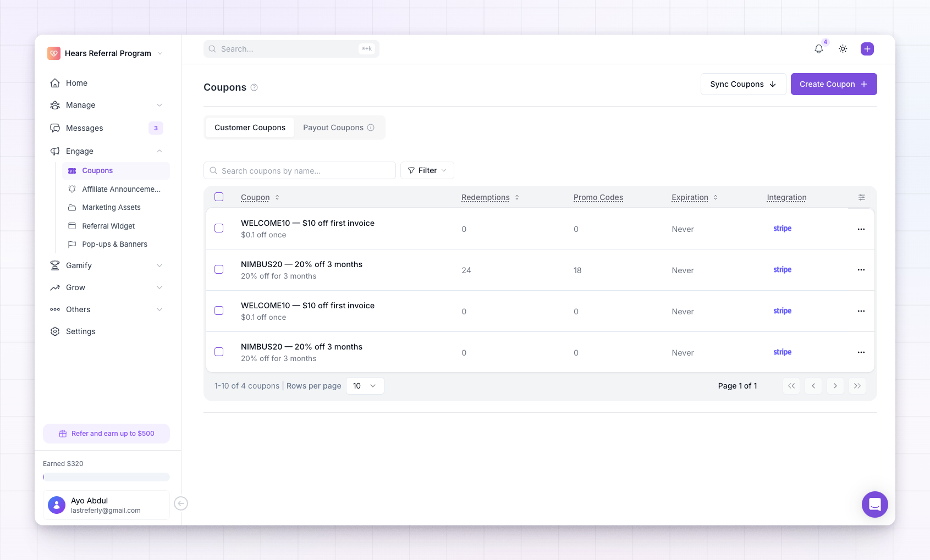
Task: Open Sync Coupons dropdown button
Action: click(x=744, y=84)
